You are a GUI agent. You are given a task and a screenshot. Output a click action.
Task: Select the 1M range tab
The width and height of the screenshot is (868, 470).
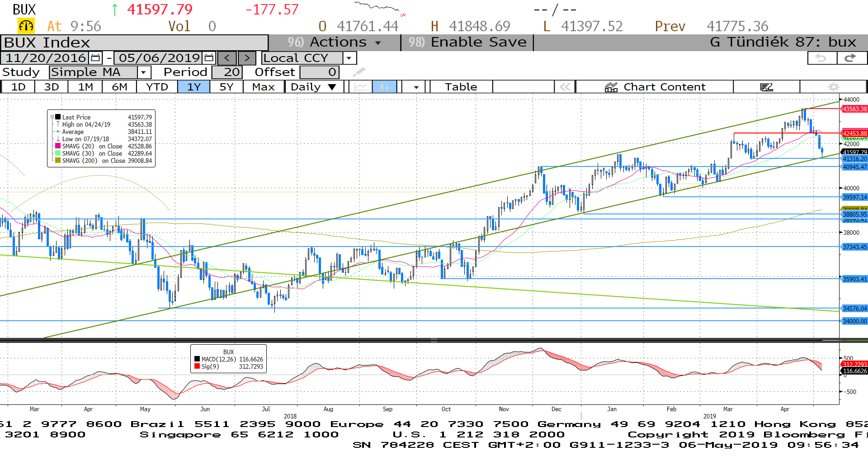click(85, 87)
